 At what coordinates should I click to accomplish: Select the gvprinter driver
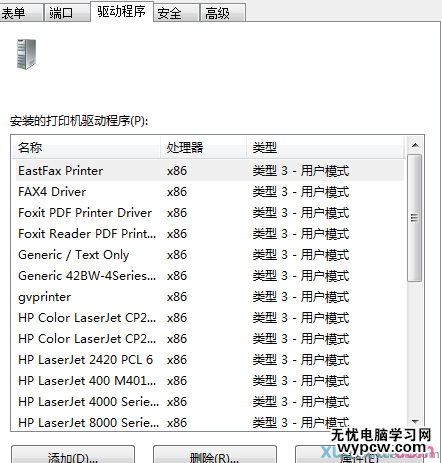210,297
